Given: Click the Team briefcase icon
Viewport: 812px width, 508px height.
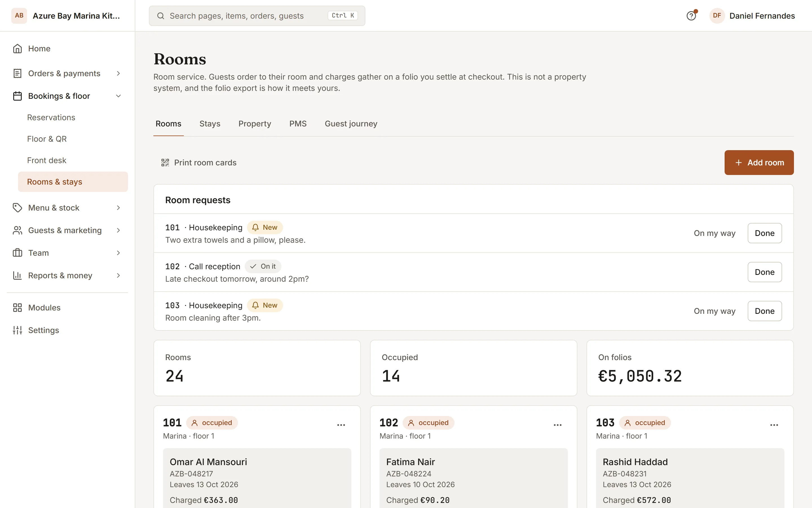Looking at the screenshot, I should [x=17, y=253].
